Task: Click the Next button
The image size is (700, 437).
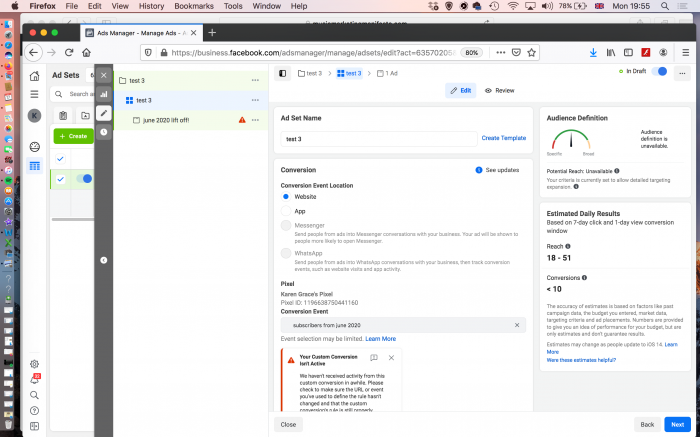Action: click(677, 425)
